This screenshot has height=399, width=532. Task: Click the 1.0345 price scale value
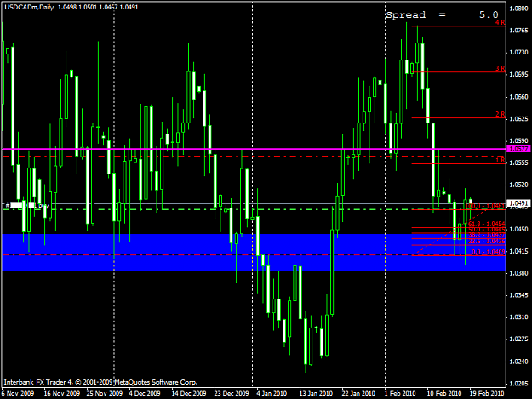(x=519, y=295)
